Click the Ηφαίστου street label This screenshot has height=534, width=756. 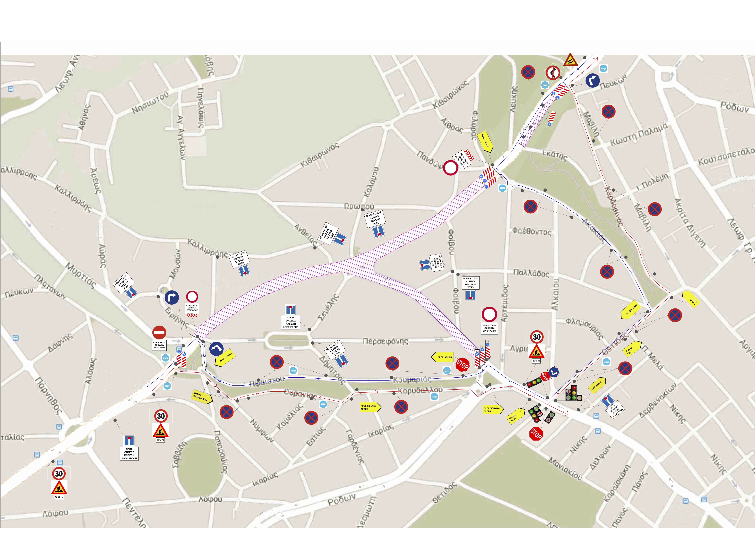[x=267, y=382]
